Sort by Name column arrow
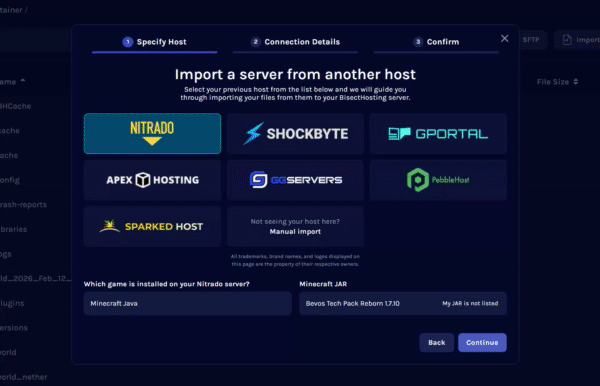This screenshot has width=600, height=386. tap(23, 80)
